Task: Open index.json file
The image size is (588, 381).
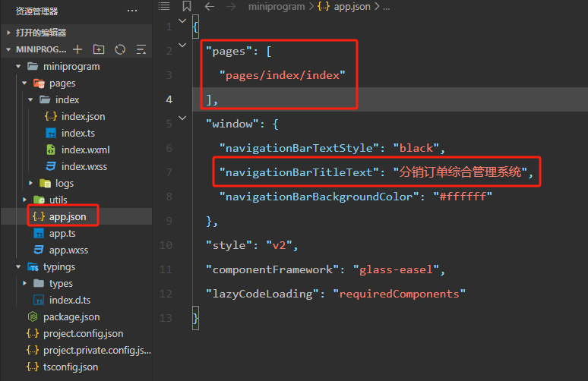Action: click(x=84, y=117)
